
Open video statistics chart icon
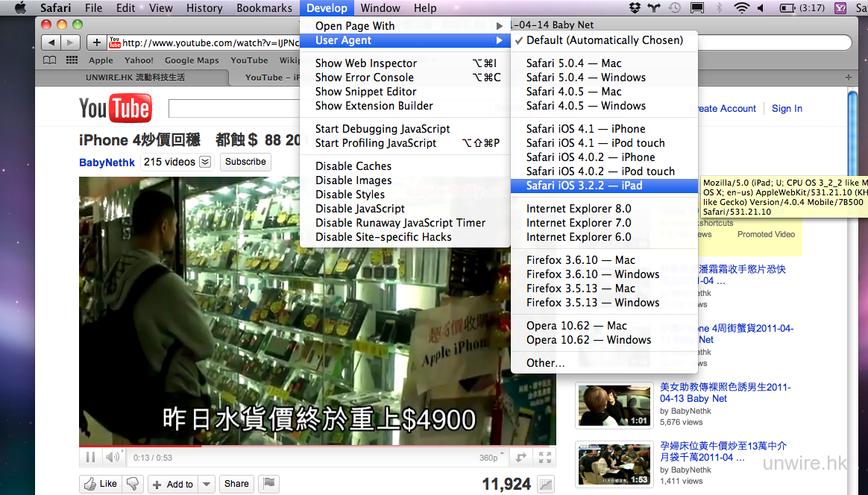[x=546, y=485]
